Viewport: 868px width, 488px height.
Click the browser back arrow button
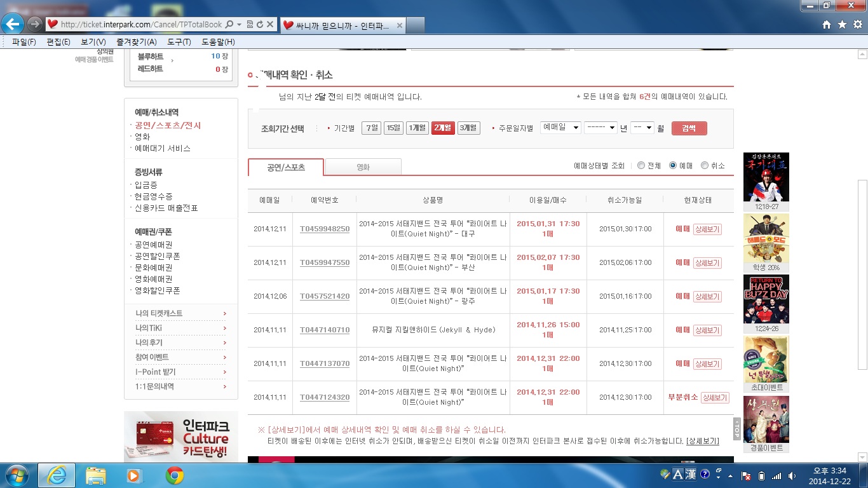coord(13,24)
